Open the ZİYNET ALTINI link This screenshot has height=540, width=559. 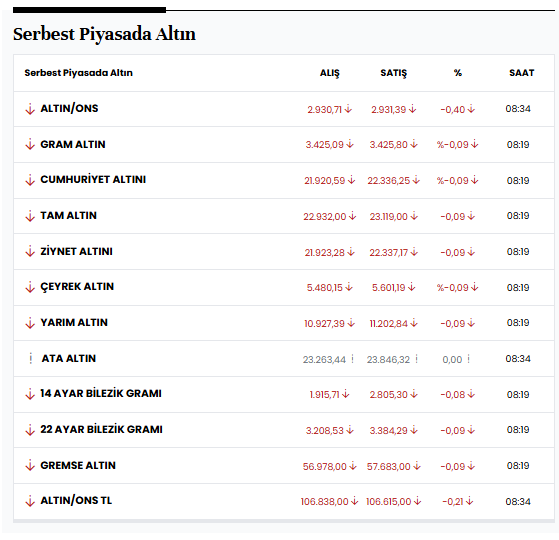coord(76,251)
